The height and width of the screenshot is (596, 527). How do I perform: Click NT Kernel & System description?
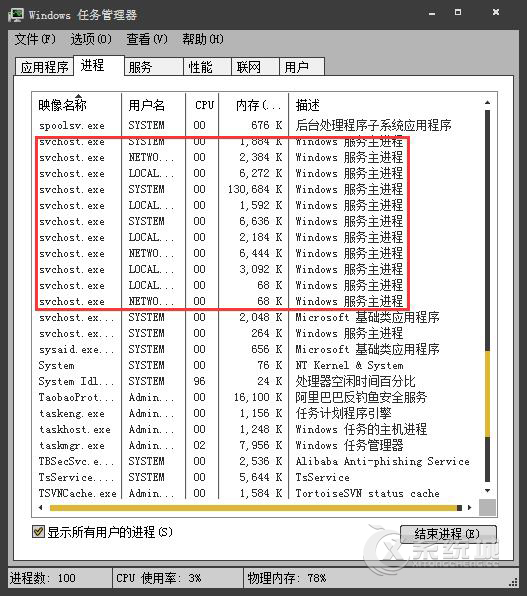click(349, 365)
